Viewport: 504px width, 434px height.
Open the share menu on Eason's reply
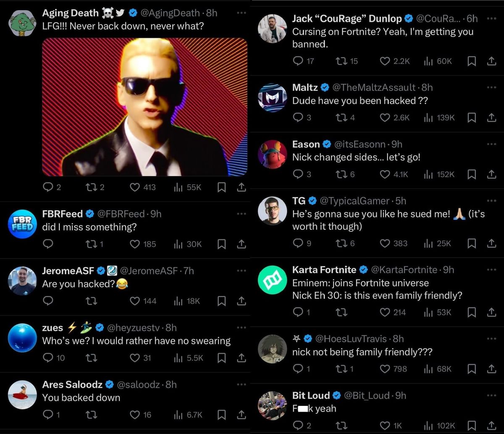click(491, 174)
